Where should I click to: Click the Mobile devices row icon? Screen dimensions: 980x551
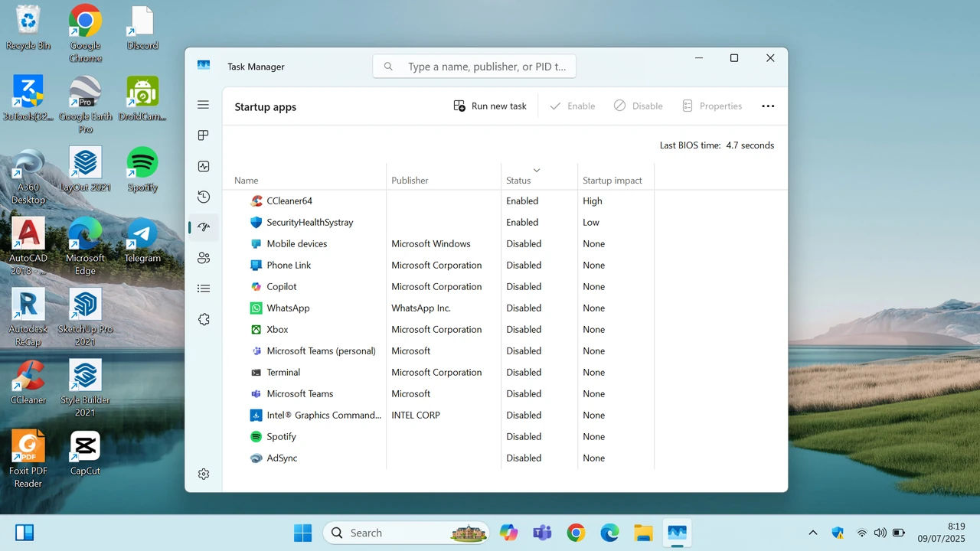tap(256, 244)
